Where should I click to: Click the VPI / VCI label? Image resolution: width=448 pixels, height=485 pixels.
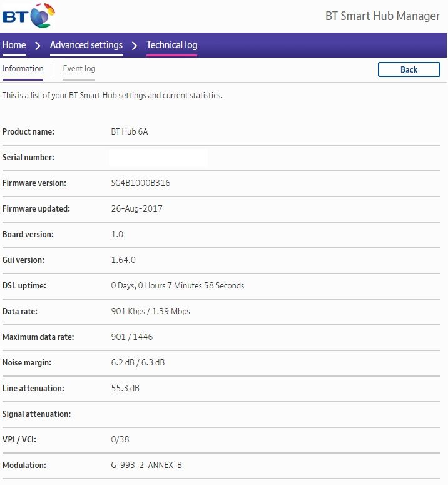tap(19, 440)
